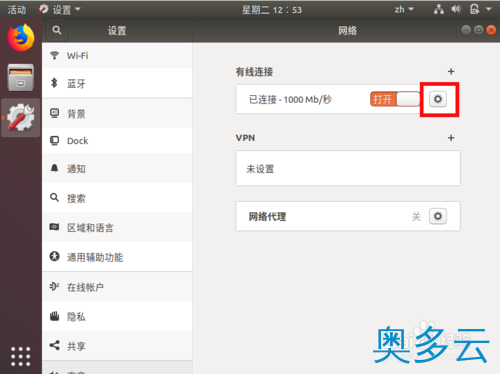Click the 有线连接 section heading
Viewport: 500px width, 374px height.
click(254, 72)
